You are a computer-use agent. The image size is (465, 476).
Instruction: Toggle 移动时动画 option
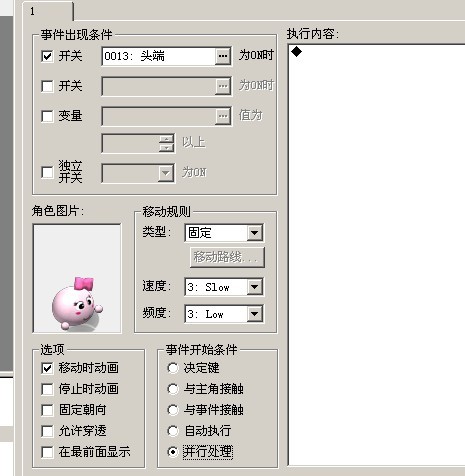click(x=47, y=368)
